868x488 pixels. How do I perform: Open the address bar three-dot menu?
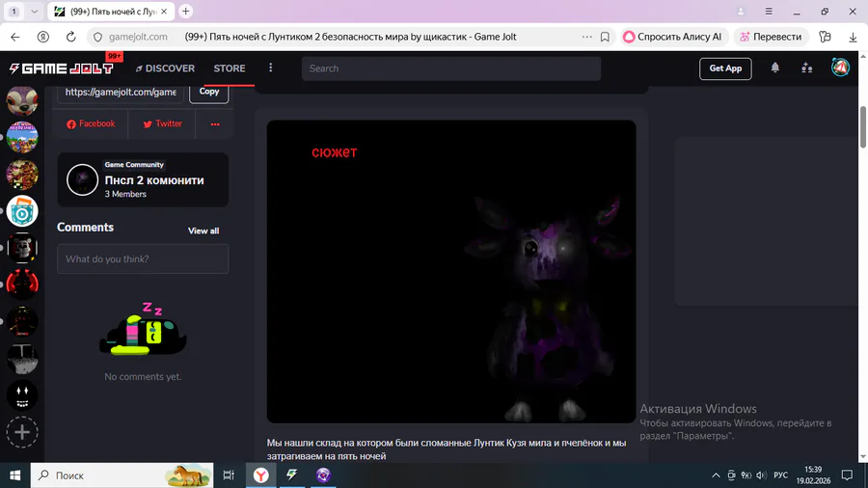tap(586, 37)
